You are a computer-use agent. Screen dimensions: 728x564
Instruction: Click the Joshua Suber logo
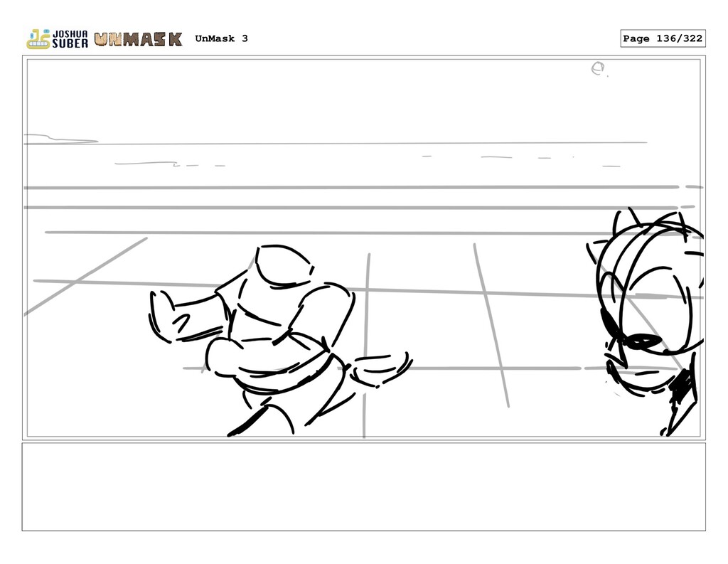[57, 39]
